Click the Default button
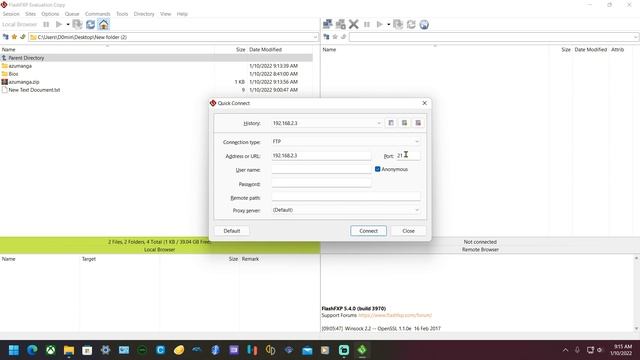 pyautogui.click(x=232, y=231)
